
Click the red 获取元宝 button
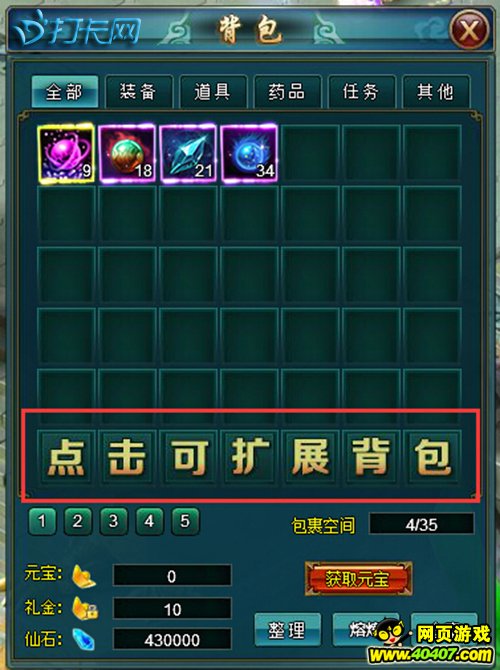(358, 579)
